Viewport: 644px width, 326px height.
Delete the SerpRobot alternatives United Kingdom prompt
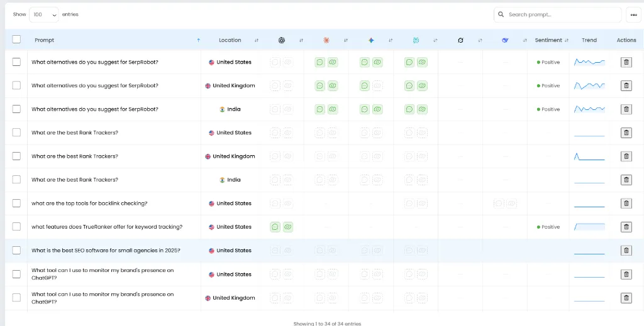[x=626, y=85]
